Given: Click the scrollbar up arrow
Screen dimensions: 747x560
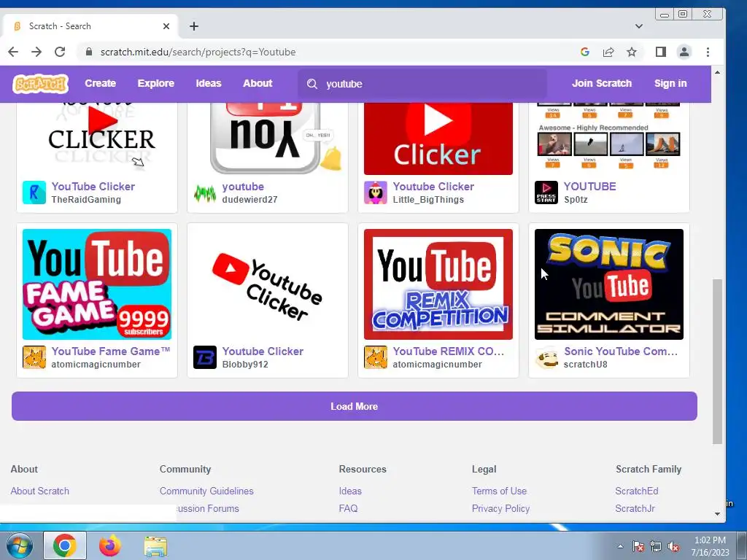Looking at the screenshot, I should click(718, 72).
